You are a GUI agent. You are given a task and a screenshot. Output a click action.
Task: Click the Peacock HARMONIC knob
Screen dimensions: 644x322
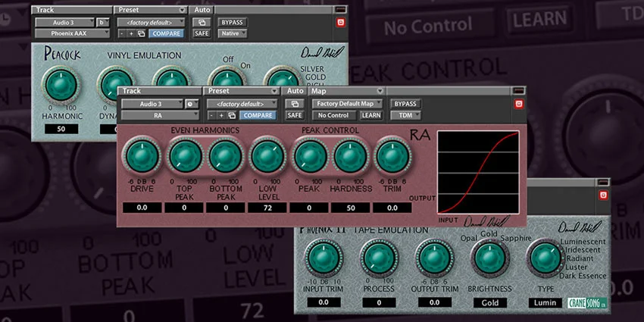(x=61, y=86)
